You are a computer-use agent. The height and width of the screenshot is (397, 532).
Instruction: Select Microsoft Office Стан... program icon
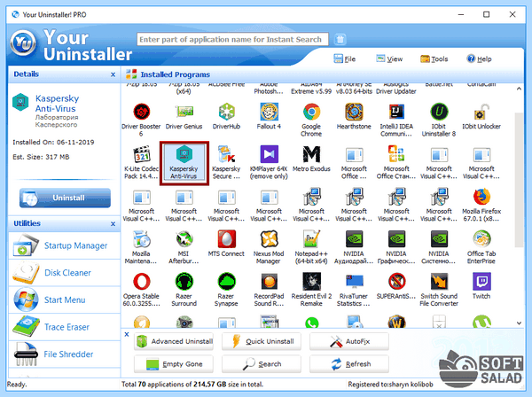396,154
